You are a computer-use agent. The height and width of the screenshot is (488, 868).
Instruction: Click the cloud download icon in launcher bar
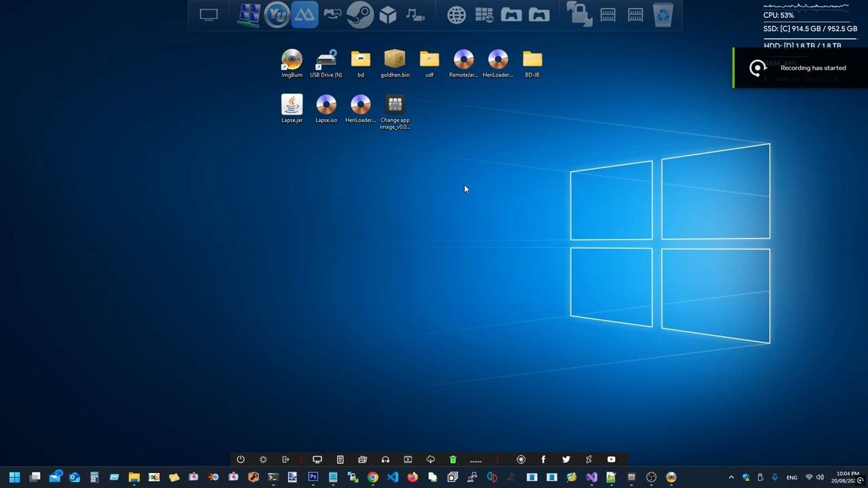pos(430,460)
